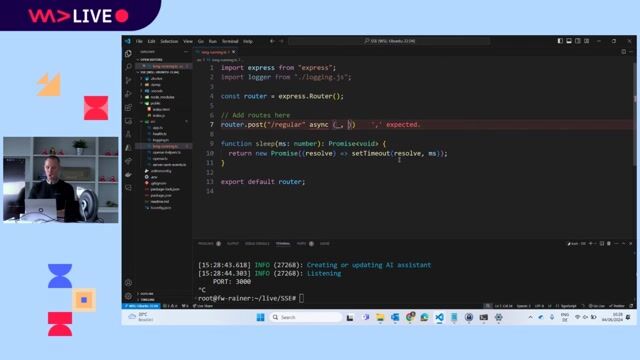The image size is (640, 360).
Task: Open the View menu
Action: pos(188,41)
